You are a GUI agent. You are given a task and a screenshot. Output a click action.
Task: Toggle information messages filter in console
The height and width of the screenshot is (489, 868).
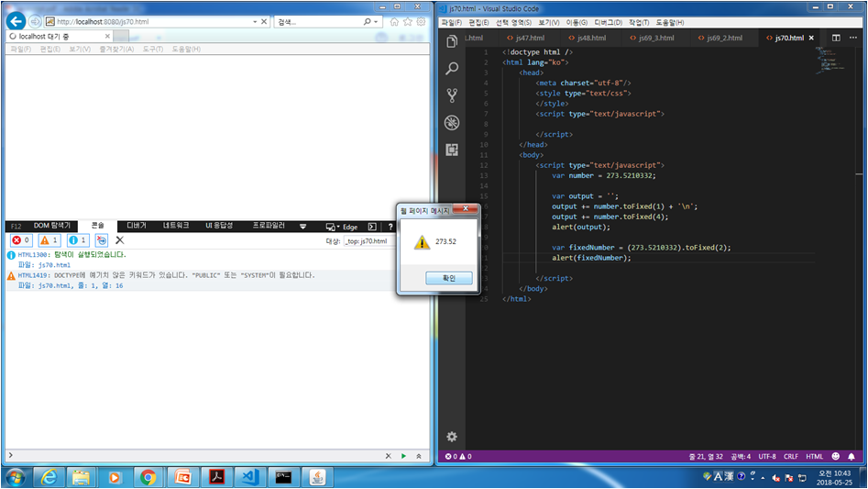(x=78, y=240)
